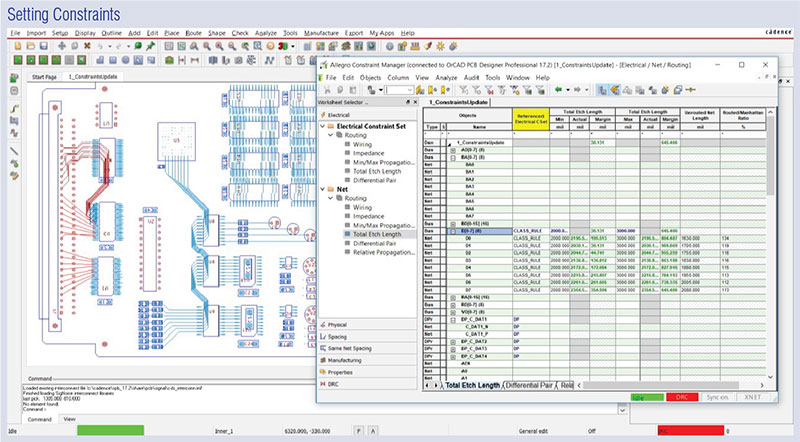
Task: Select Impedance under Electrical Constraint Set Routing
Action: [368, 153]
